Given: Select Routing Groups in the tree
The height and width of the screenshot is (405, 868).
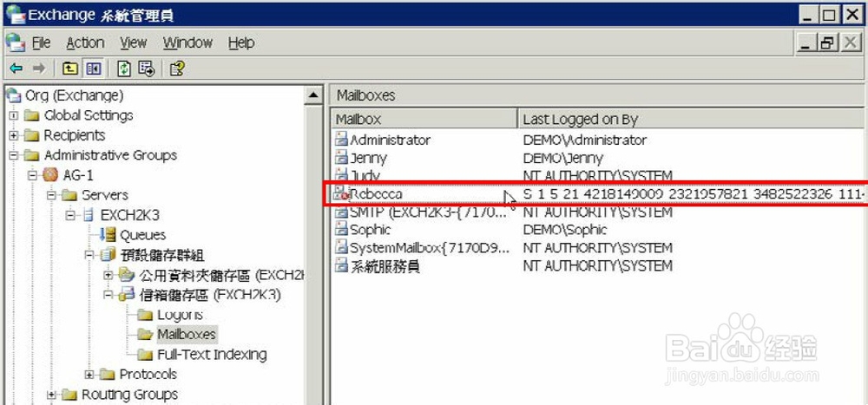Looking at the screenshot, I should pyautogui.click(x=129, y=394).
